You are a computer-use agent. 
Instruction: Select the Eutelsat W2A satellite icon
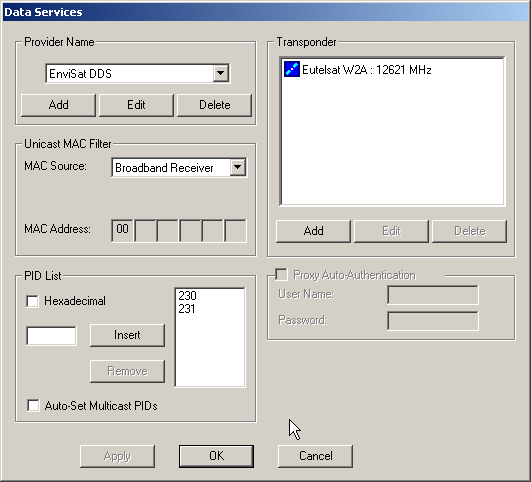tap(292, 69)
